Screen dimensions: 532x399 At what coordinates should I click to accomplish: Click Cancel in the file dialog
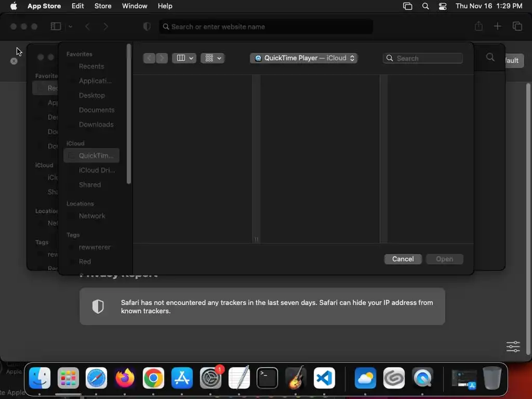click(x=403, y=259)
